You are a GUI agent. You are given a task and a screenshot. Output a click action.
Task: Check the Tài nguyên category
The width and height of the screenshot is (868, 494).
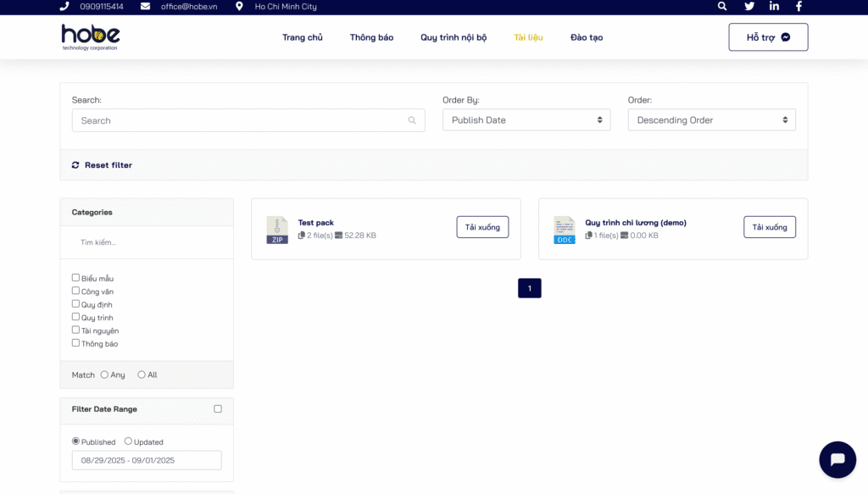[x=75, y=330]
